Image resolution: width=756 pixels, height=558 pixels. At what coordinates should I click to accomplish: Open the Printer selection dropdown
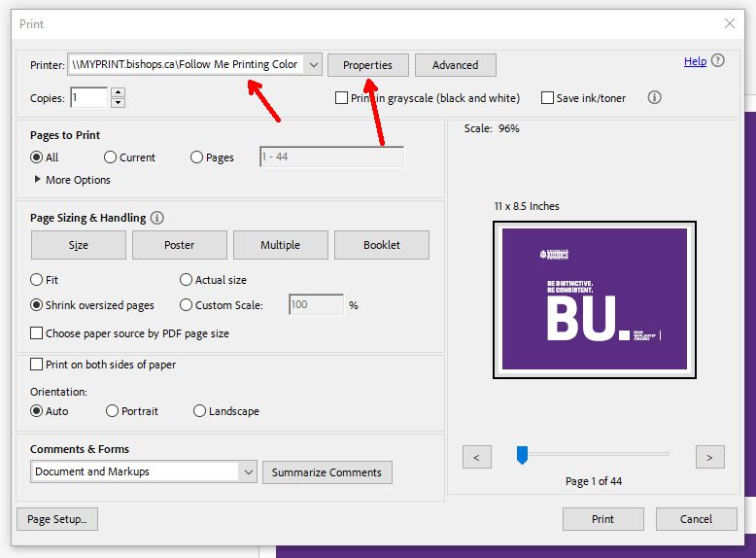(312, 65)
